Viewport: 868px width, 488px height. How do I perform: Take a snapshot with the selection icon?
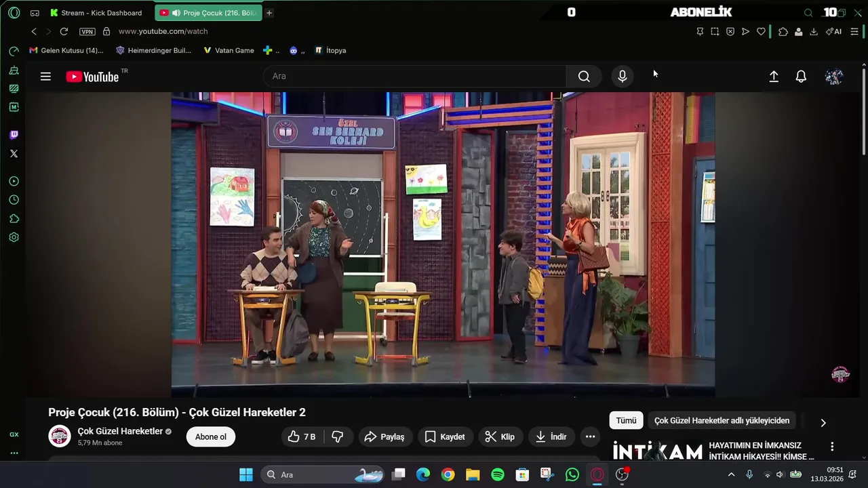pyautogui.click(x=715, y=31)
